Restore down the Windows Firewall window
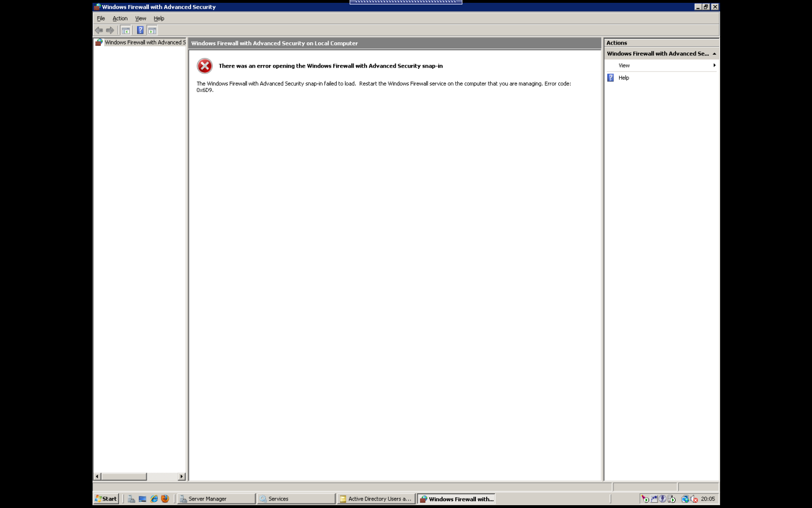812x508 pixels. point(706,7)
